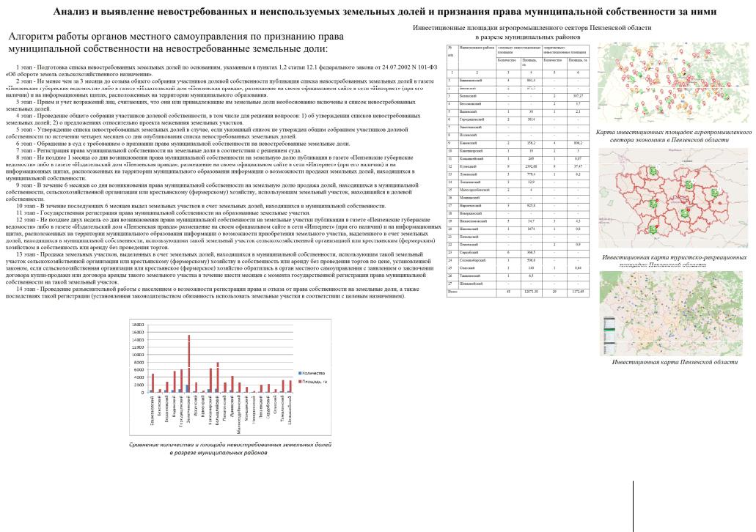Click the red 'Площадь, га' legend swatch
The width and height of the screenshot is (756, 532).
(x=300, y=381)
